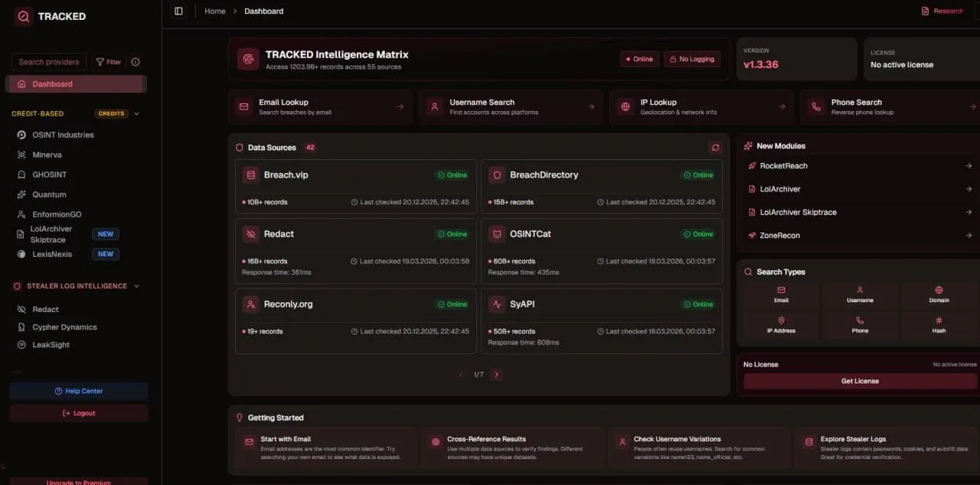Open the Start with Email tip

(326, 448)
